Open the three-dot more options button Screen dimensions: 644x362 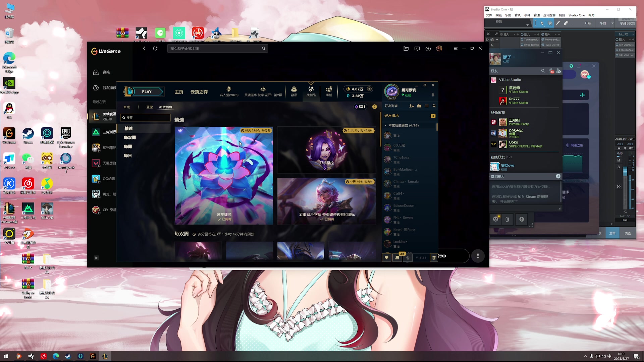[x=478, y=256]
